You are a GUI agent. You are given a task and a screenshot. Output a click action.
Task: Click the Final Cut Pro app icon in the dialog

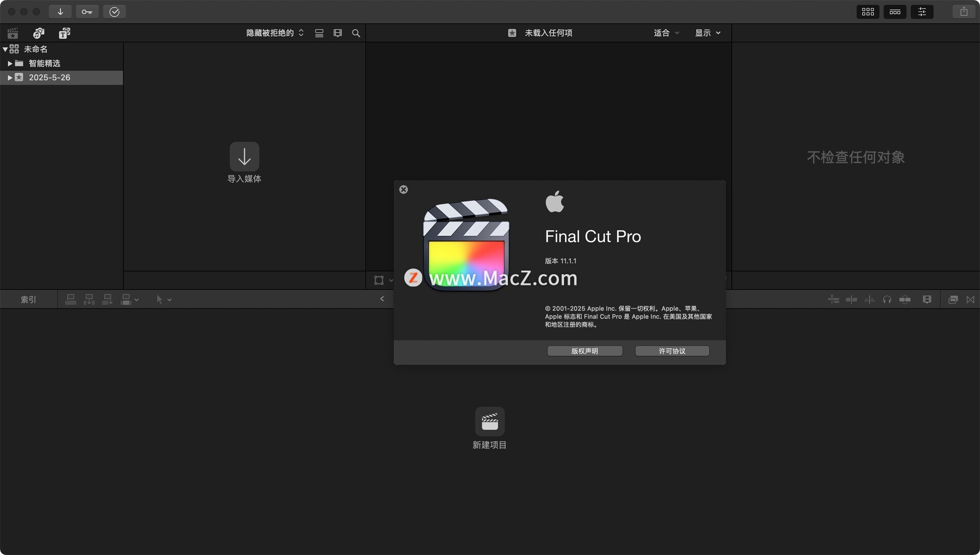point(466,245)
